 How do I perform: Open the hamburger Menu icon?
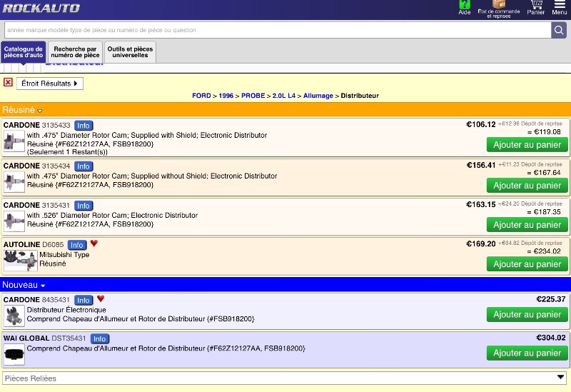[x=560, y=7]
